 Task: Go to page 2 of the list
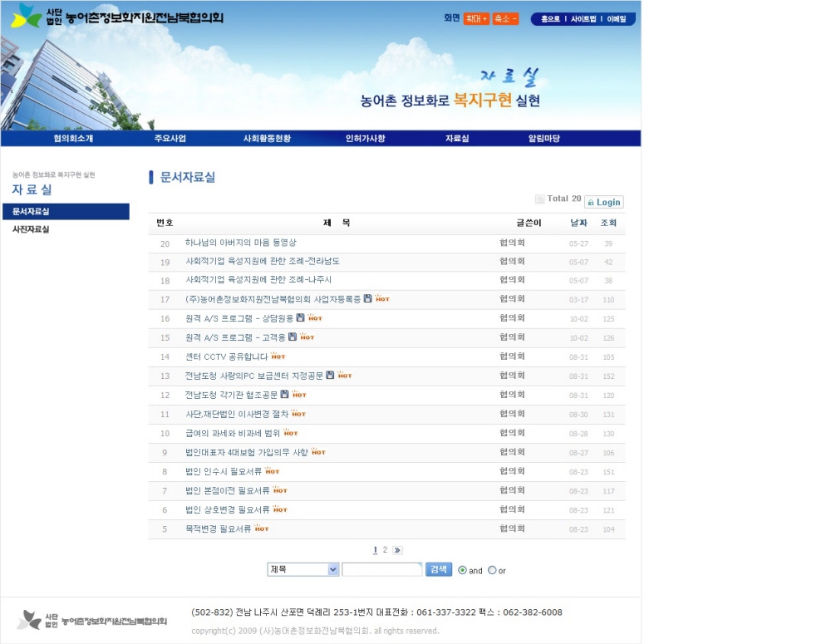point(385,550)
